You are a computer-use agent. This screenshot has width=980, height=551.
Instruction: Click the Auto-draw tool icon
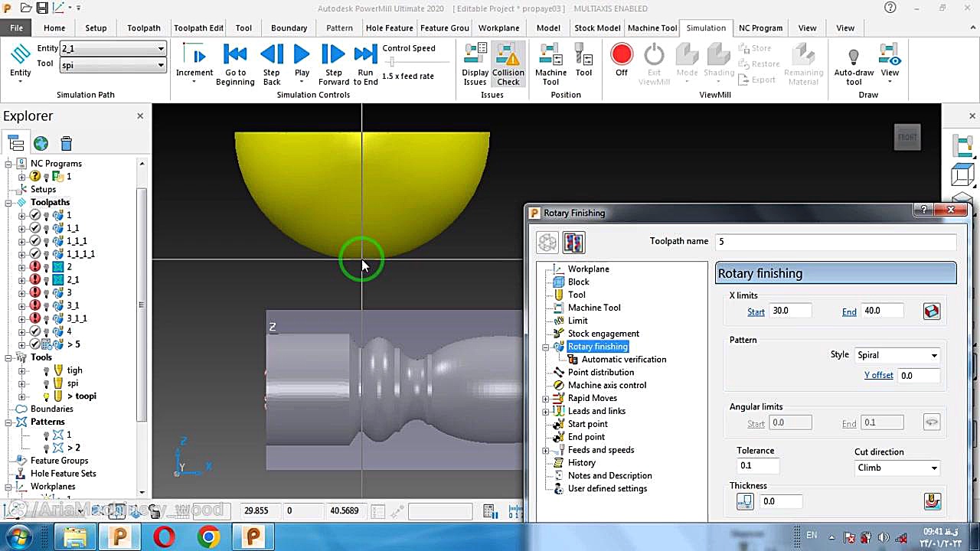pyautogui.click(x=854, y=57)
